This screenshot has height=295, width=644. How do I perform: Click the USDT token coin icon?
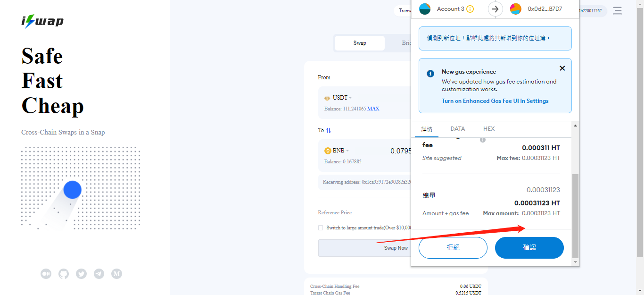click(x=327, y=98)
